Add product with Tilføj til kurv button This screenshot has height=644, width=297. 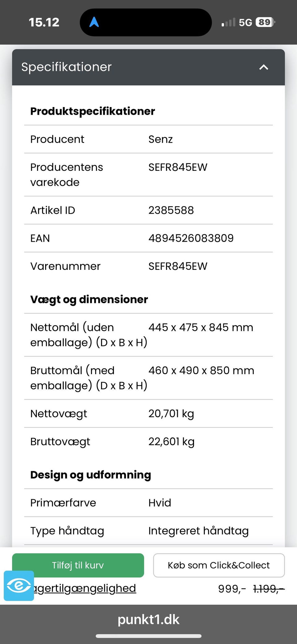click(x=78, y=565)
